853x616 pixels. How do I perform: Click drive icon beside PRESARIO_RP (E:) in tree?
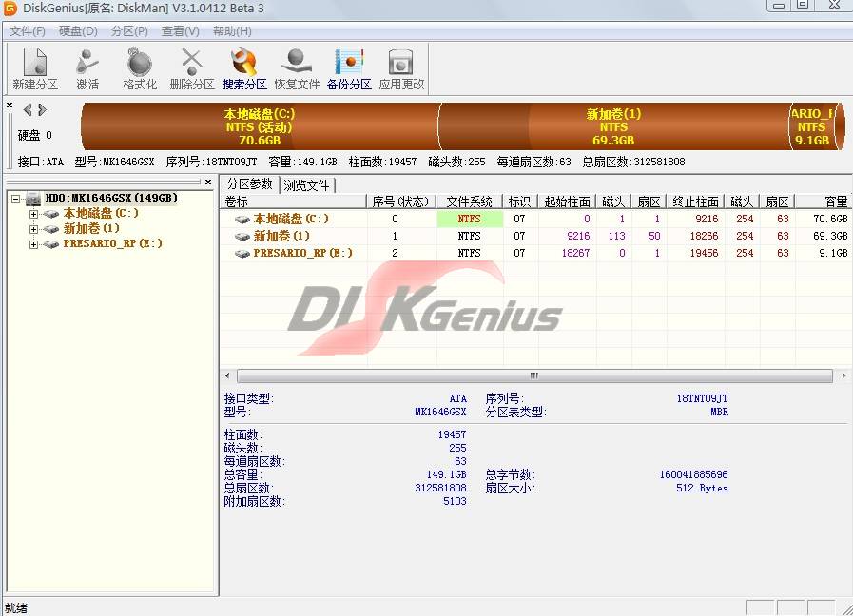tap(51, 244)
